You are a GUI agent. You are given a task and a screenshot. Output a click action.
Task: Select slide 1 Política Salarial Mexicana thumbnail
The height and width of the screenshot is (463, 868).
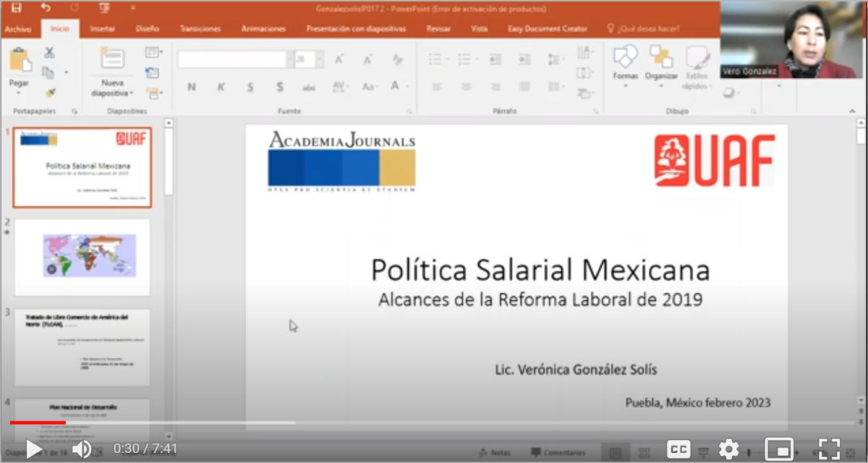pos(82,167)
